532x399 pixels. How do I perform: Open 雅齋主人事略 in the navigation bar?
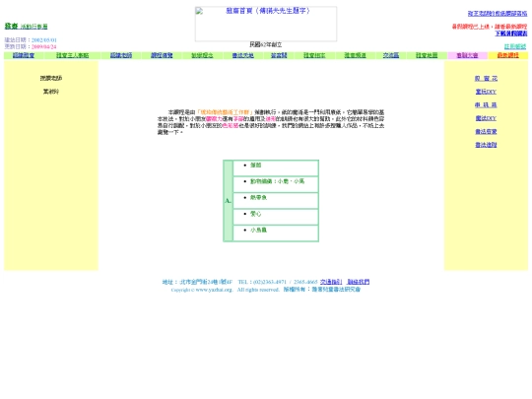(73, 55)
